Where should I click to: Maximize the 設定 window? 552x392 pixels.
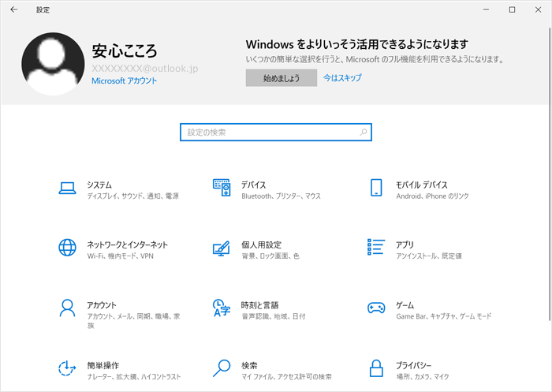click(x=513, y=9)
